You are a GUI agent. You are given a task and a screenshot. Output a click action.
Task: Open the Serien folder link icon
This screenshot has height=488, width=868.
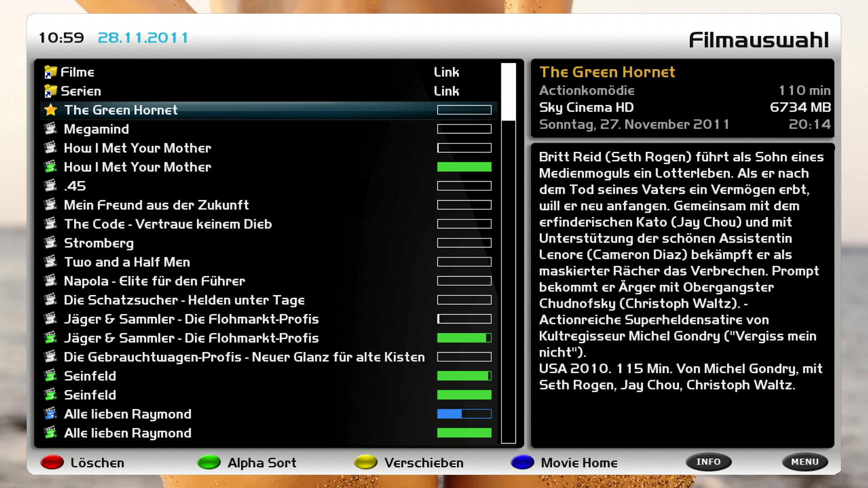pyautogui.click(x=50, y=91)
